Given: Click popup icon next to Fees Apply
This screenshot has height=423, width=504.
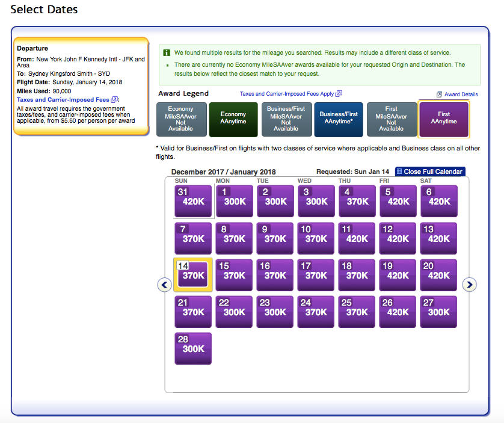Looking at the screenshot, I should (x=339, y=94).
